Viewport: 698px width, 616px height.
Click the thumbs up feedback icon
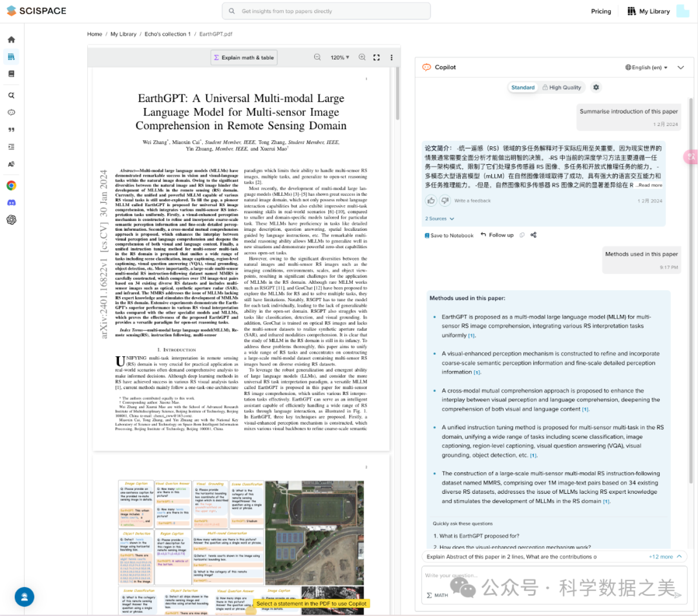[430, 201]
